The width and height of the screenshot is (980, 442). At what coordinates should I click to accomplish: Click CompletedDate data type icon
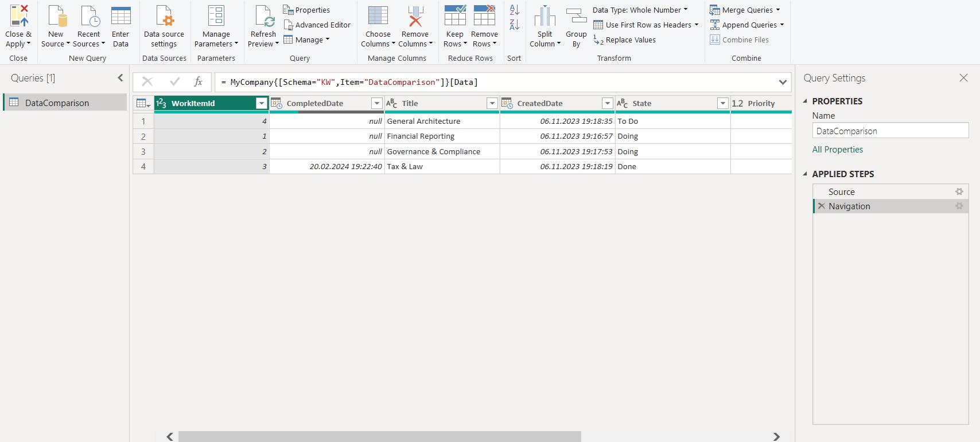click(x=277, y=103)
